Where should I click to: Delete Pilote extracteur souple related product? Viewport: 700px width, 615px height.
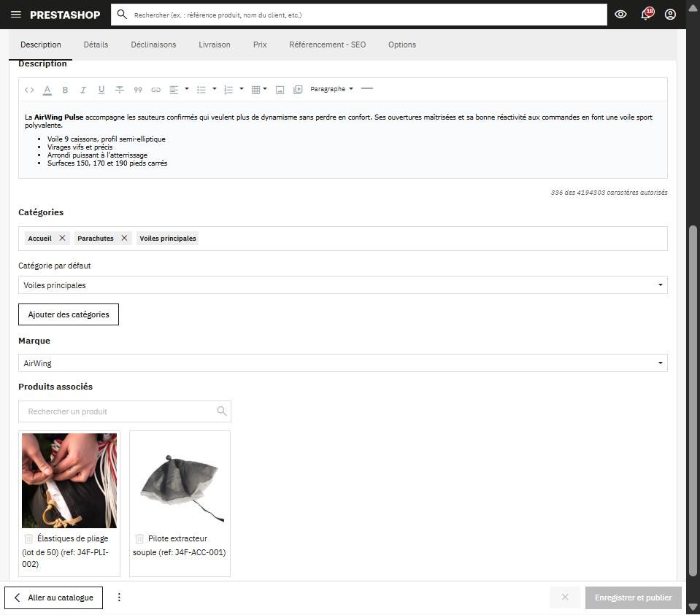(139, 538)
